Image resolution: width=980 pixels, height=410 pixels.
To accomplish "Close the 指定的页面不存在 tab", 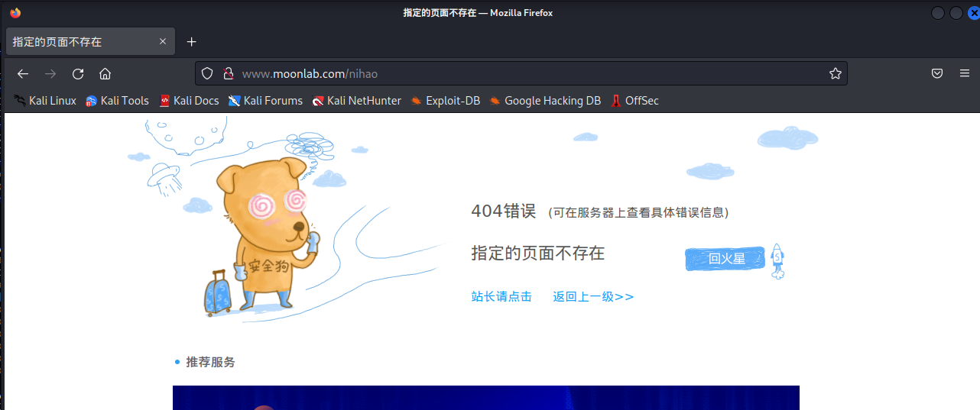I will (x=163, y=41).
